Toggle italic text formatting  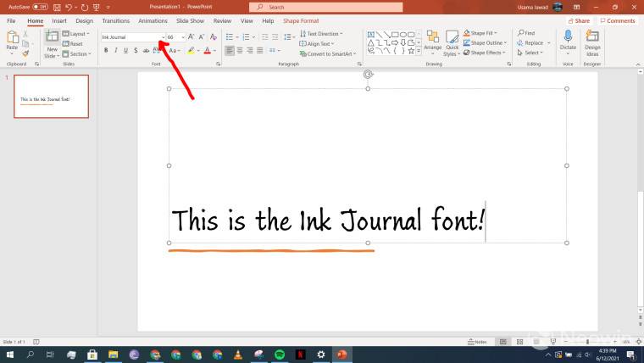click(116, 51)
